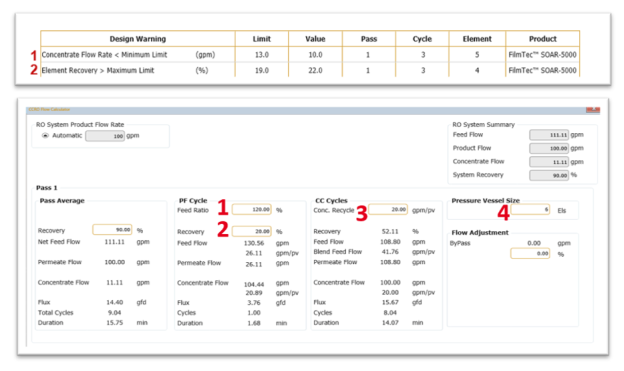This screenshot has height=371, width=624.
Task: Close the CCRO Flow Calculator window
Action: tap(593, 109)
